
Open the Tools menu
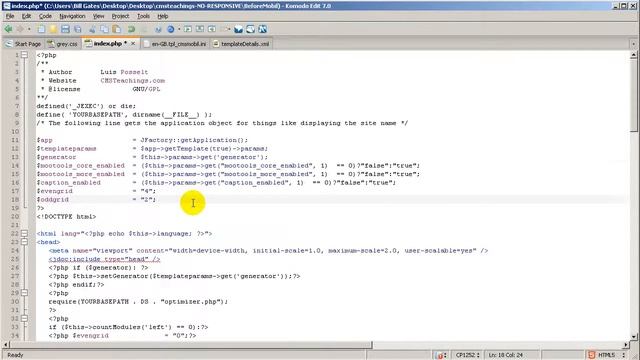143,16
